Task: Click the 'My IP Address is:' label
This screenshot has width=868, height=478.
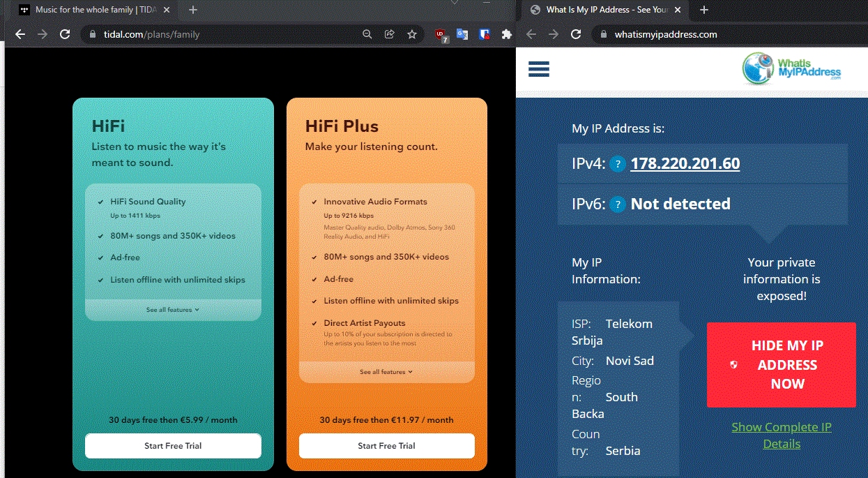Action: tap(618, 128)
